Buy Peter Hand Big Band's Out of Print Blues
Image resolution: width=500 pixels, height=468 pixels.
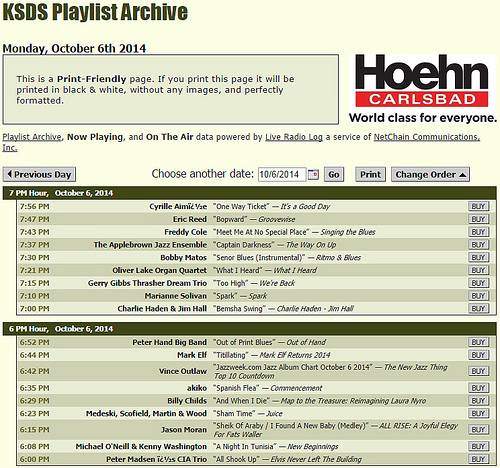[478, 342]
